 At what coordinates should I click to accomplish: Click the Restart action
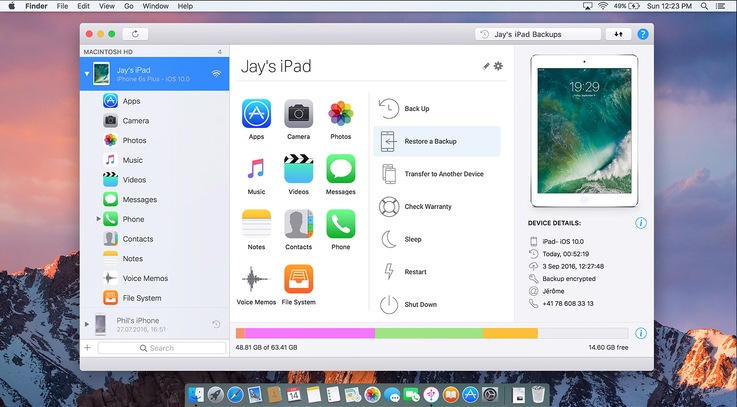[437, 272]
